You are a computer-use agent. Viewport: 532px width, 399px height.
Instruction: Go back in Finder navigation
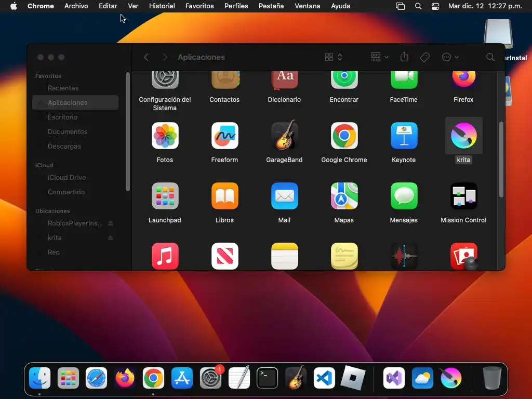click(x=146, y=57)
